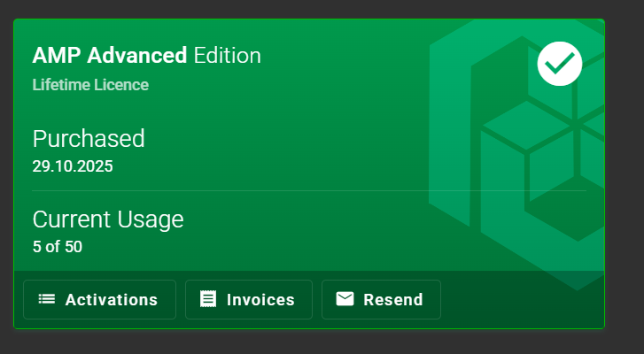The width and height of the screenshot is (644, 354).
Task: Click the word "Edition" in the title
Action: 228,56
